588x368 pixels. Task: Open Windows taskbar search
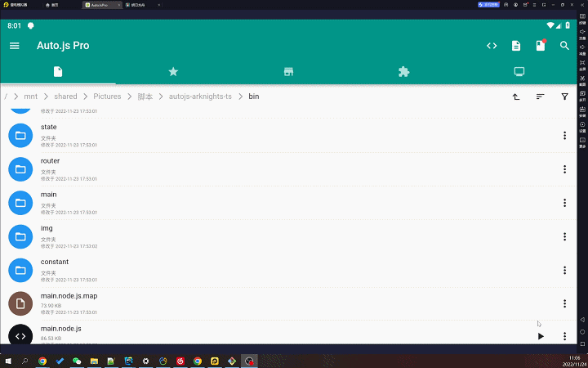[24, 361]
